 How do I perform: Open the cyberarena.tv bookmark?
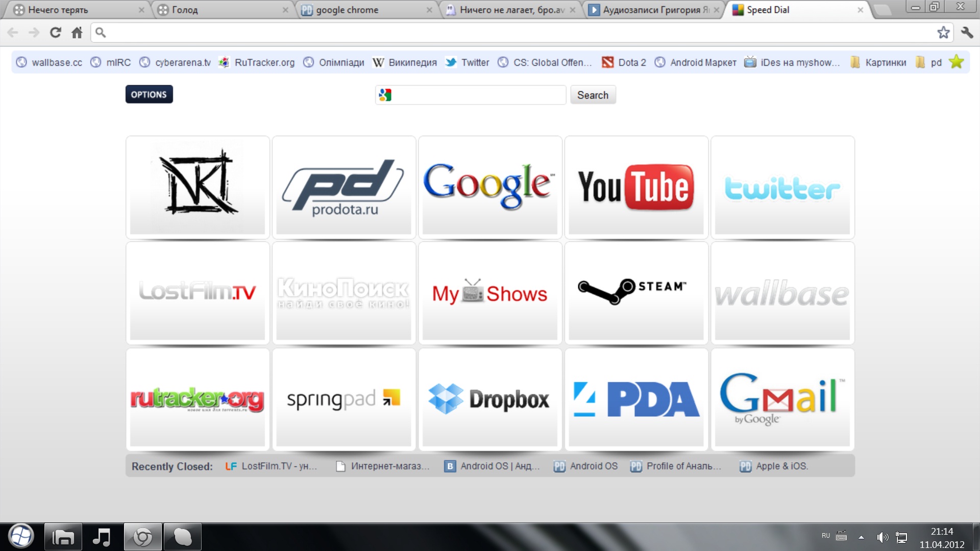click(x=175, y=62)
